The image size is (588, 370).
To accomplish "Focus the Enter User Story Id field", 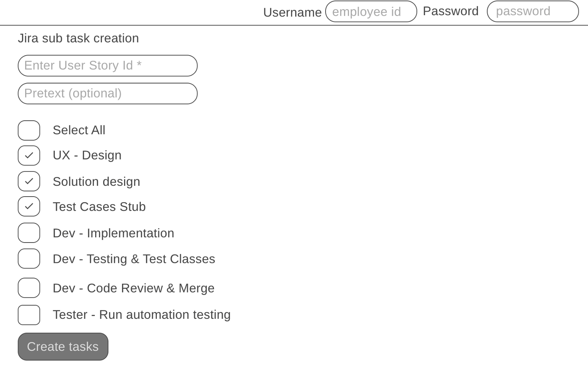I will 107,66.
